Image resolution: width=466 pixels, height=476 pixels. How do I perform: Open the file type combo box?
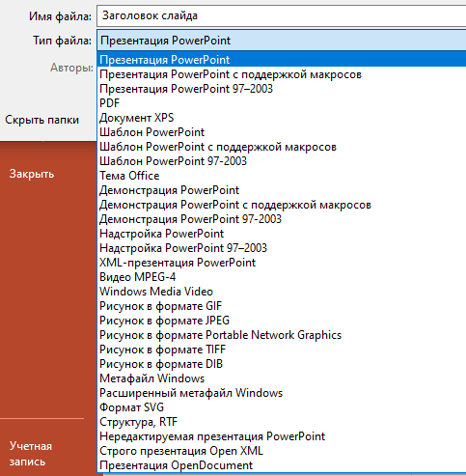[282, 41]
